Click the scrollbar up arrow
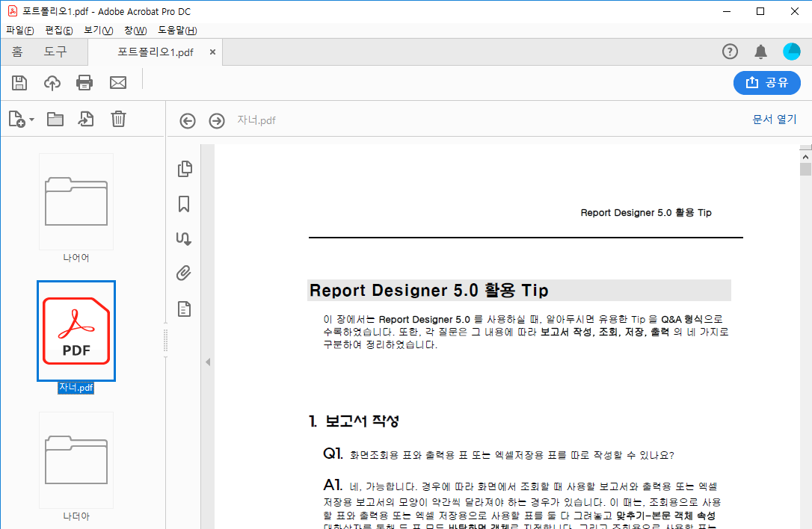The height and width of the screenshot is (529, 812). 805,156
